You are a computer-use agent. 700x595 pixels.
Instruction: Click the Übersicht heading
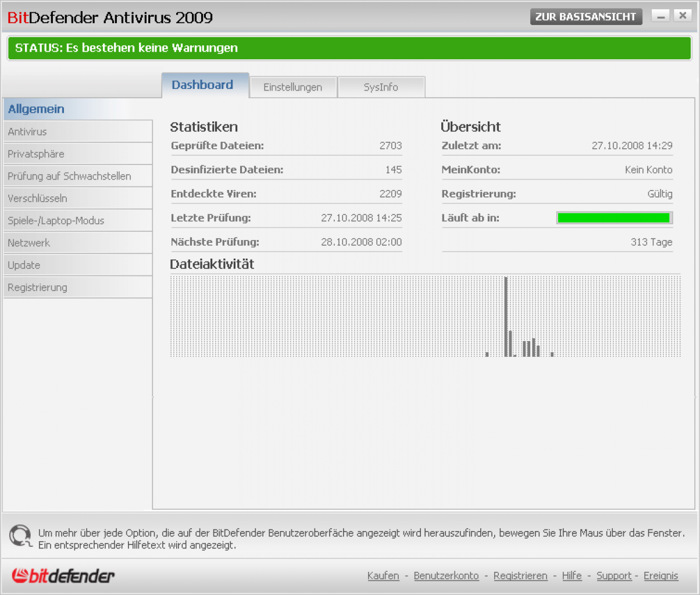(471, 127)
